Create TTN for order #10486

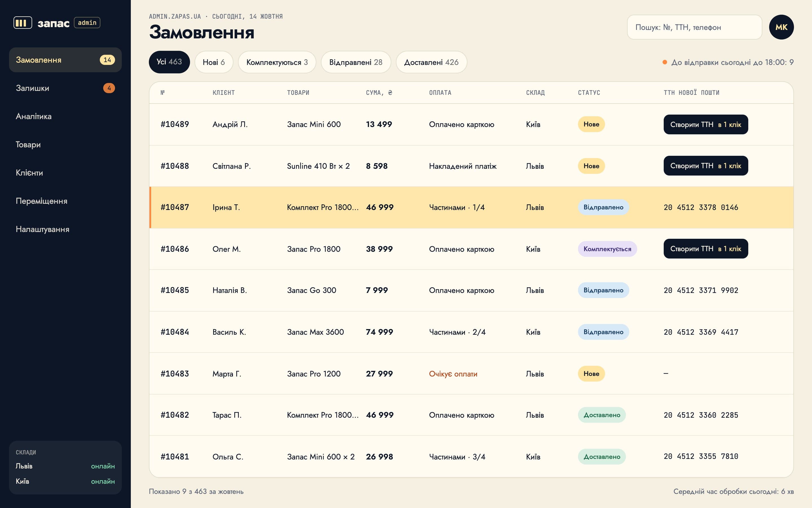pyautogui.click(x=706, y=249)
